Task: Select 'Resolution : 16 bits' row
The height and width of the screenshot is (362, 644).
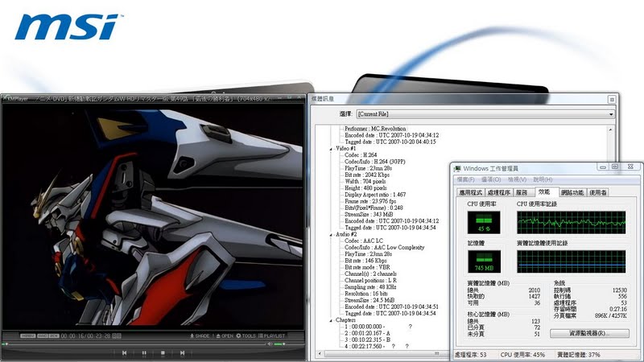Action: pos(366,294)
